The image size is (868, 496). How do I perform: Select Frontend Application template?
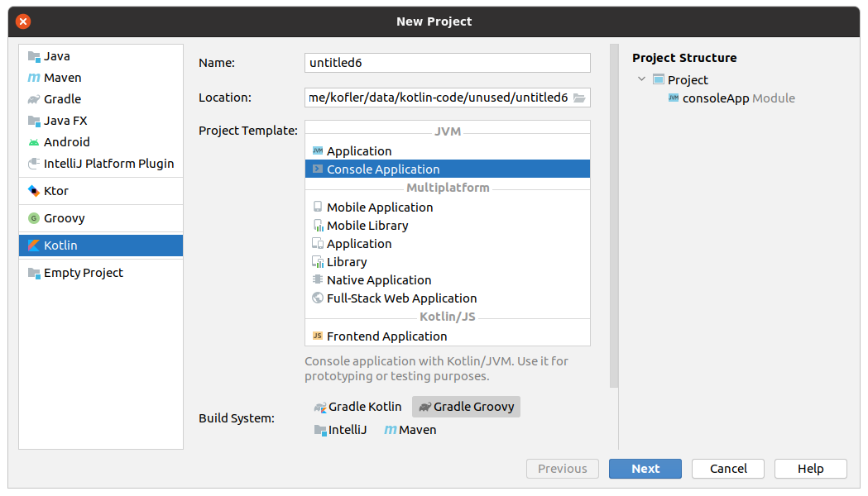pyautogui.click(x=448, y=336)
